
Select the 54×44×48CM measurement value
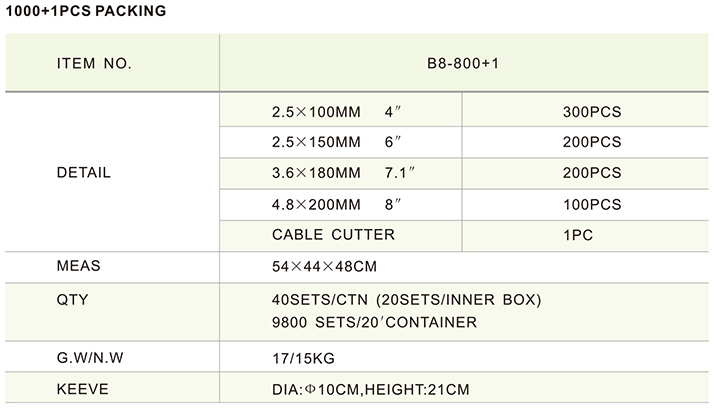(x=323, y=267)
